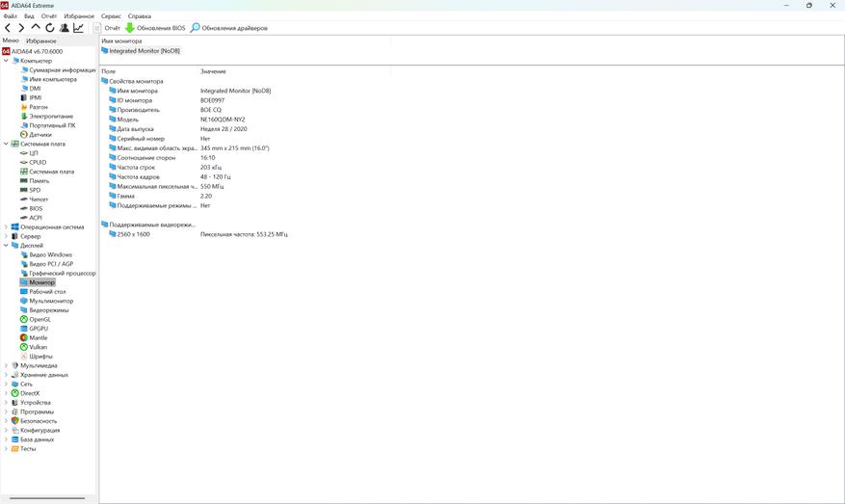Click the Отчёт report button in toolbar
Viewport: 845px width, 504px height.
pyautogui.click(x=107, y=28)
